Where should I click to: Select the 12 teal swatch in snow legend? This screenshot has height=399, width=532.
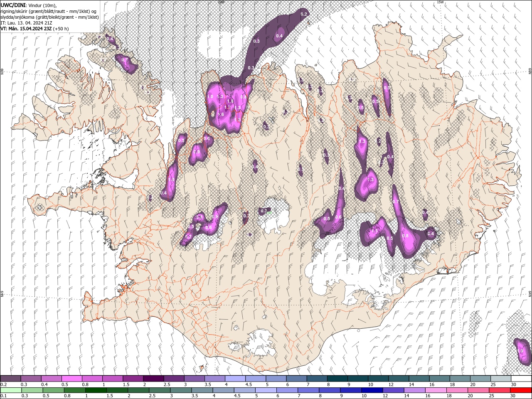click(399, 379)
